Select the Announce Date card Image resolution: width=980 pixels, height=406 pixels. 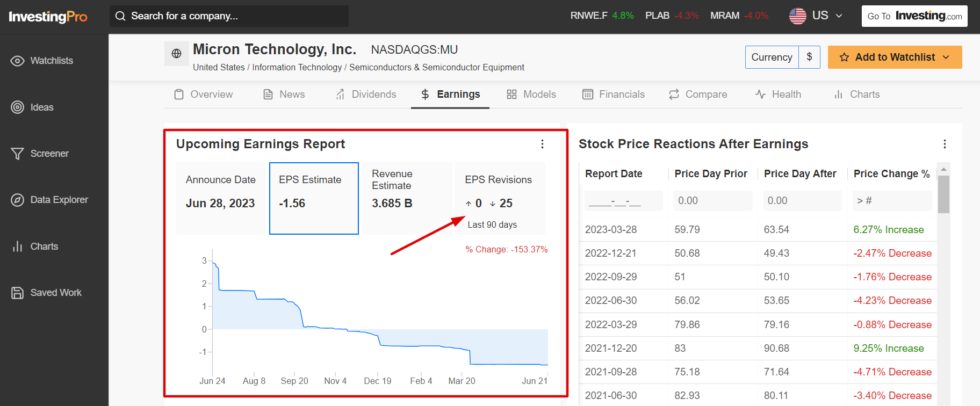pyautogui.click(x=221, y=199)
